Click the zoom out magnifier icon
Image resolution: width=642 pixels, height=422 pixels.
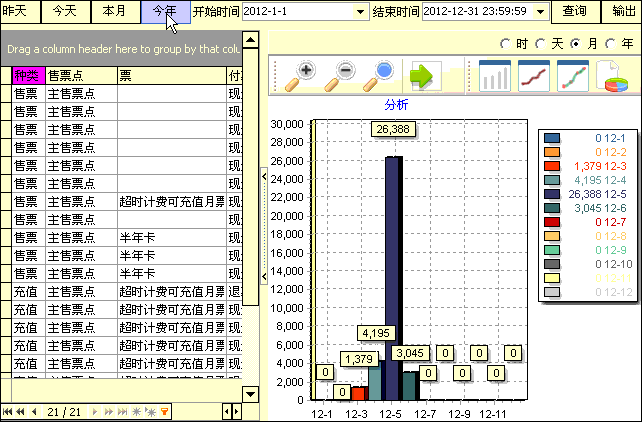341,75
